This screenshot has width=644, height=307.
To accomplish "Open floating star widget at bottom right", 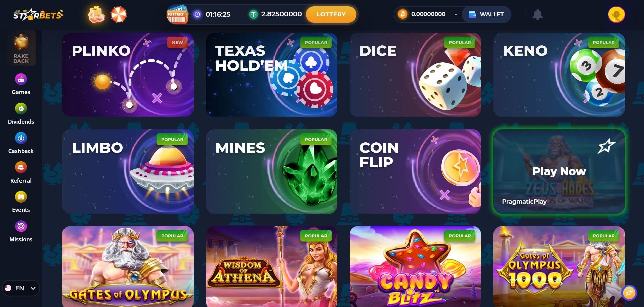I will 629,293.
